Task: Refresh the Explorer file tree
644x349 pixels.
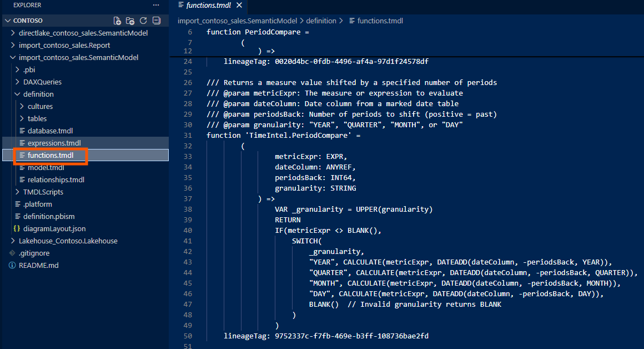Action: [143, 21]
